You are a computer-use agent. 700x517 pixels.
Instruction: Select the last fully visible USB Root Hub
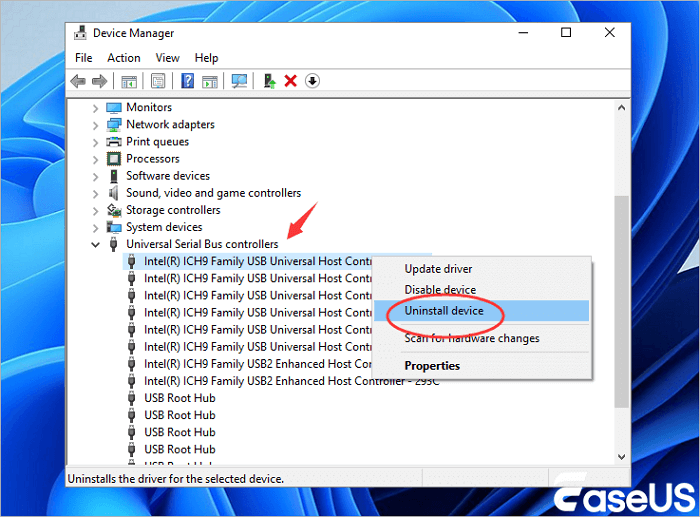click(179, 449)
